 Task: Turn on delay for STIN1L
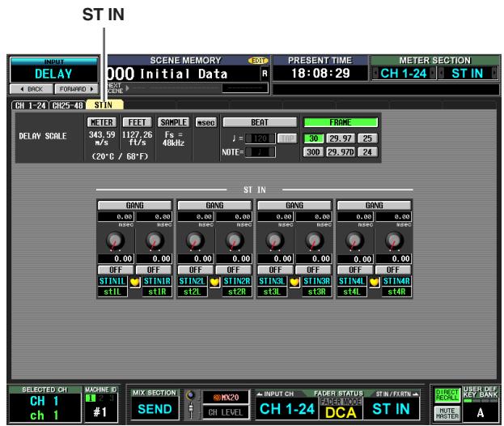click(116, 270)
